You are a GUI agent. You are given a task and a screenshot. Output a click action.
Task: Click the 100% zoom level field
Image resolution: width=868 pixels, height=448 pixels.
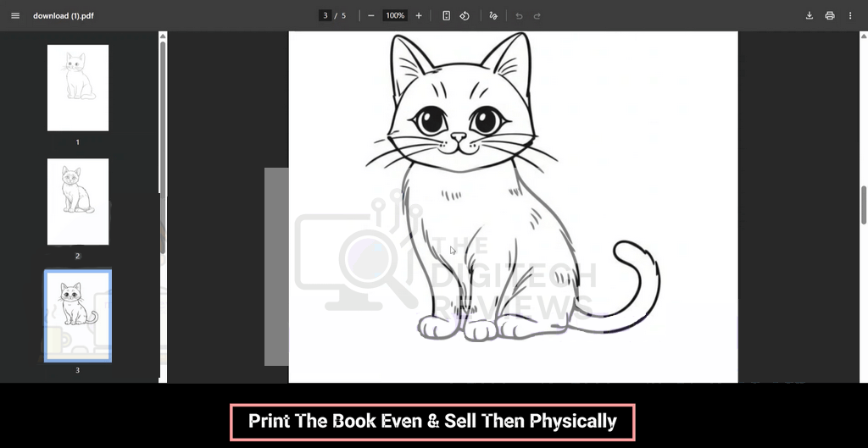[395, 15]
